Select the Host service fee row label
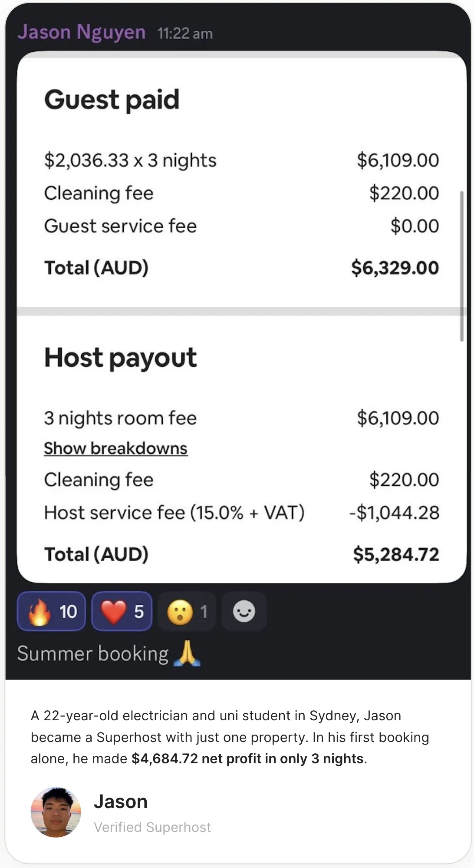 pos(174,513)
